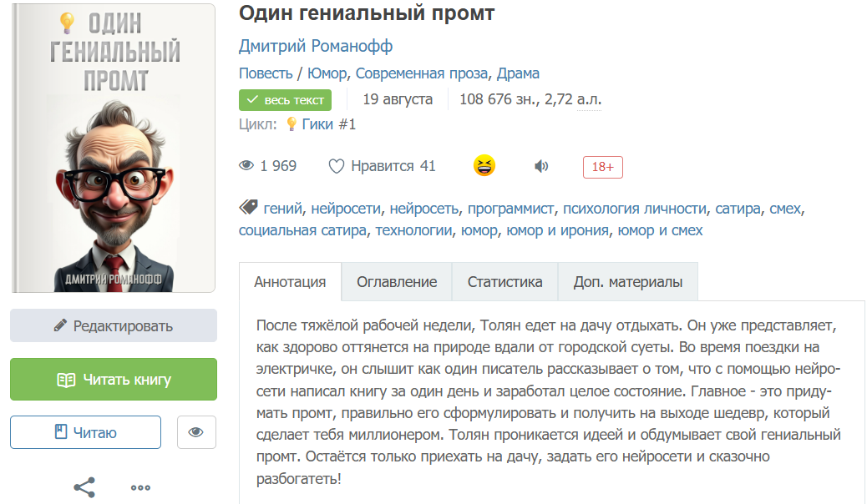
Task: Click the Редактировать edit button
Action: [114, 325]
